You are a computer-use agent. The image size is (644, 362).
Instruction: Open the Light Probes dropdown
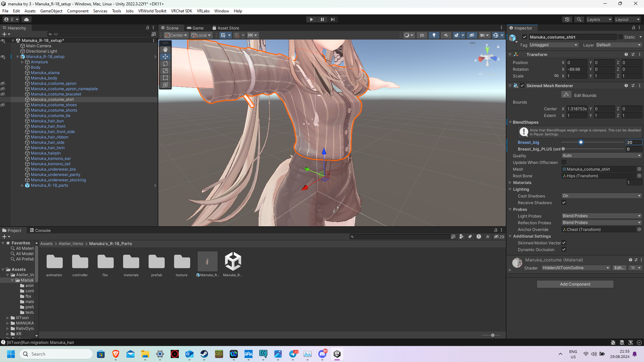tap(602, 216)
